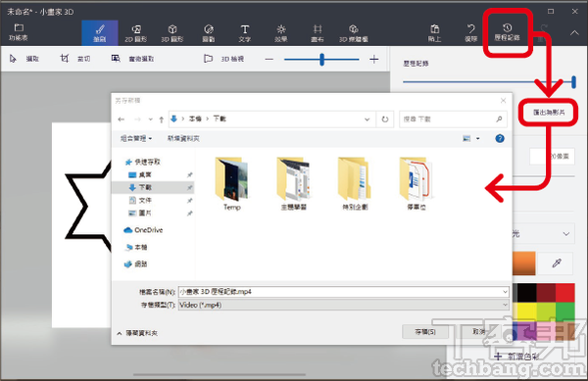Image resolution: width=588 pixels, height=381 pixels.
Task: Click the 搜尋 下載 search field
Action: (x=453, y=119)
